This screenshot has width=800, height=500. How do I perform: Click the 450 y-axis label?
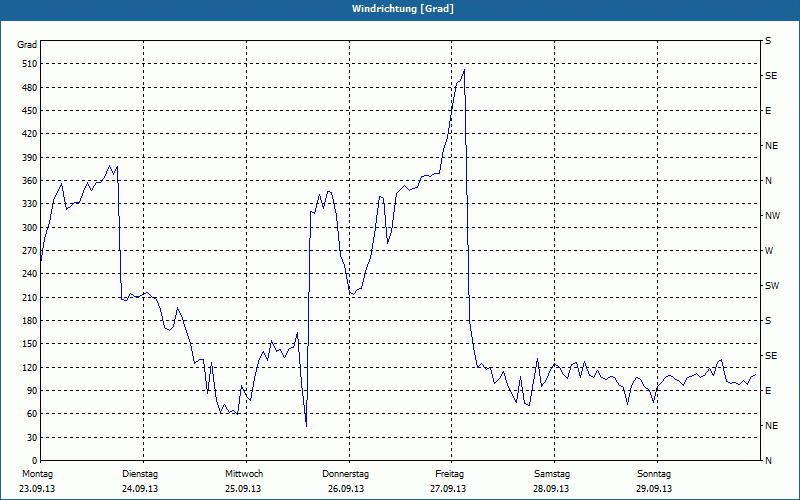click(30, 111)
